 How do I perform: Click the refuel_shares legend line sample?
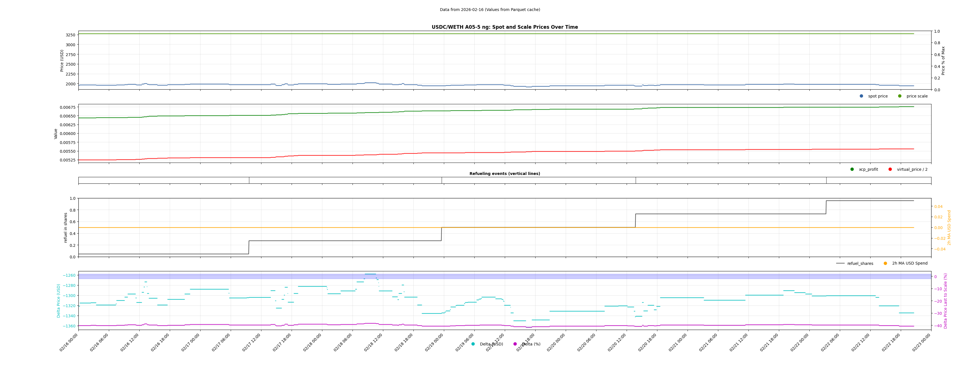(x=840, y=263)
